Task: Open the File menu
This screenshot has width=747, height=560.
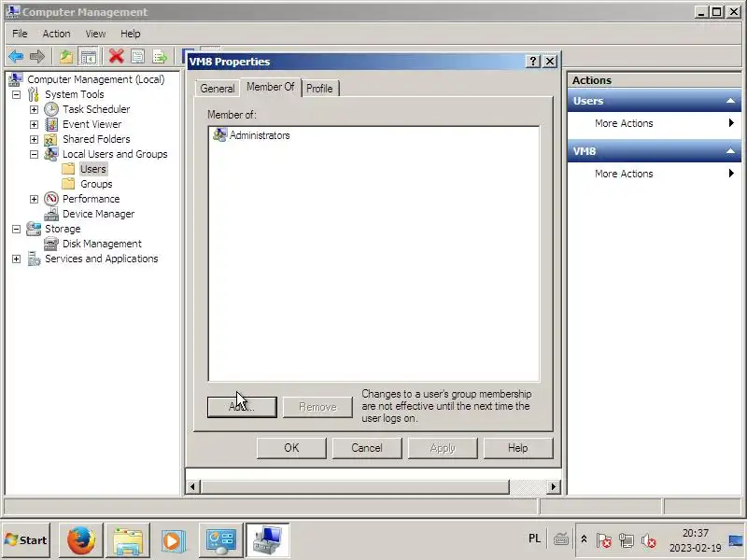Action: pyautogui.click(x=20, y=34)
